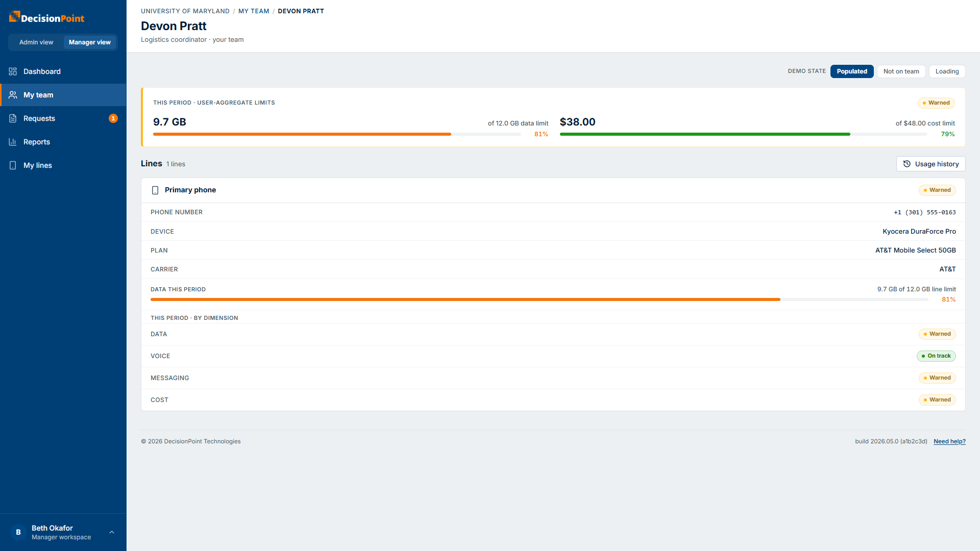Select the Loading demo state
980x551 pixels.
947,71
